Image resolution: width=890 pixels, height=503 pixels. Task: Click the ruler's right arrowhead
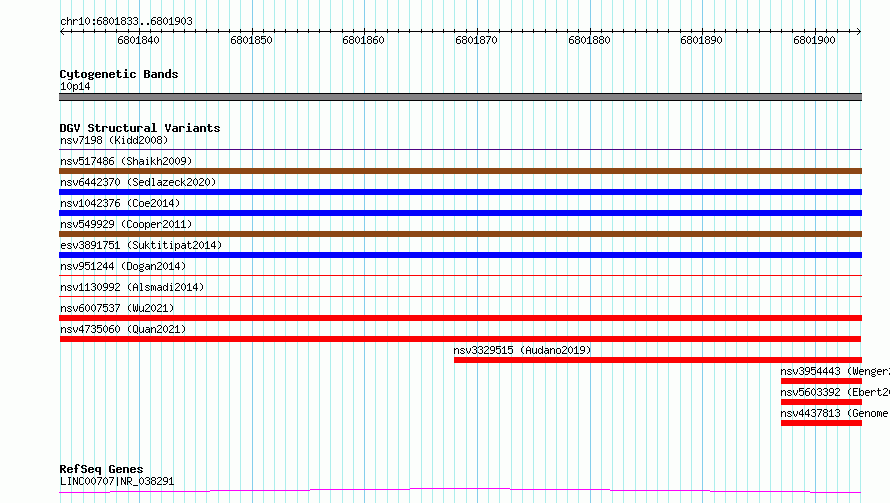859,31
